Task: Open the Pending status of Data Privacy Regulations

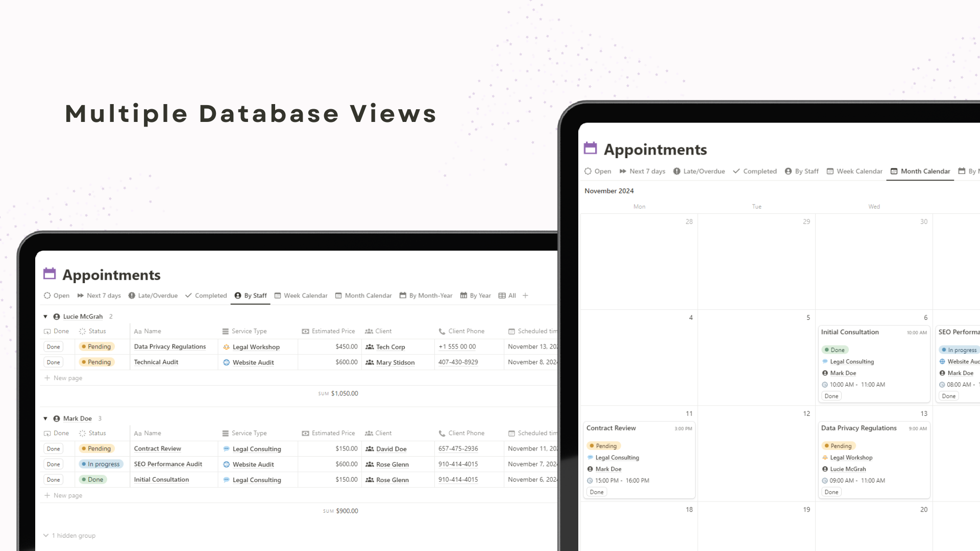Action: pos(96,347)
